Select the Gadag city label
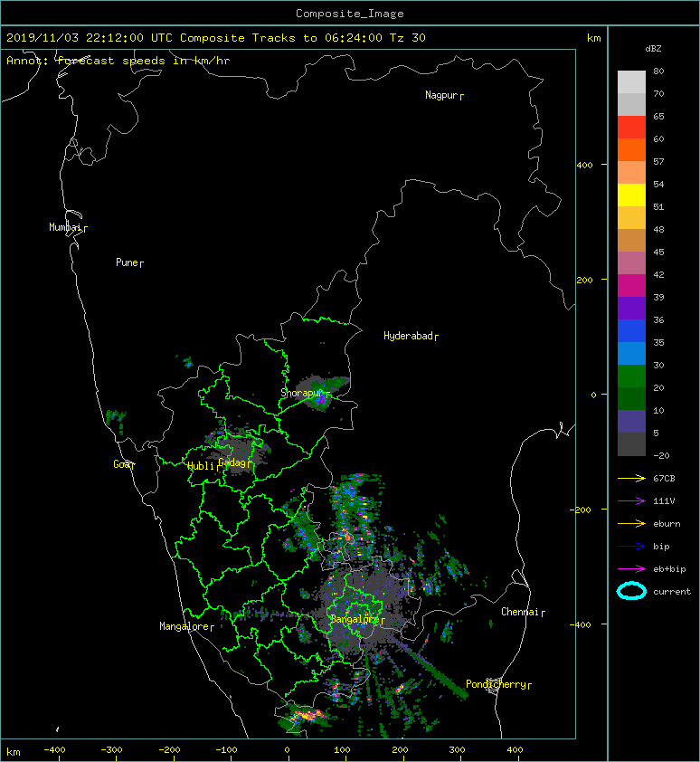The height and width of the screenshot is (762, 700). (x=232, y=462)
